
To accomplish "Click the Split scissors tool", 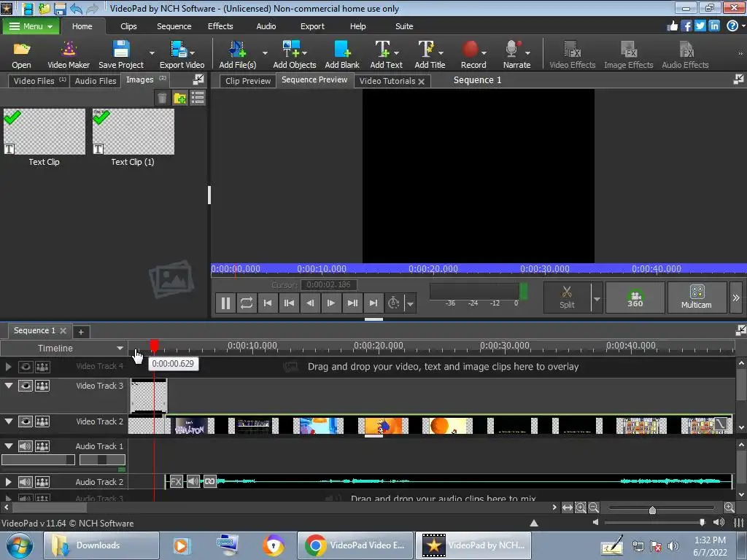I will point(567,297).
